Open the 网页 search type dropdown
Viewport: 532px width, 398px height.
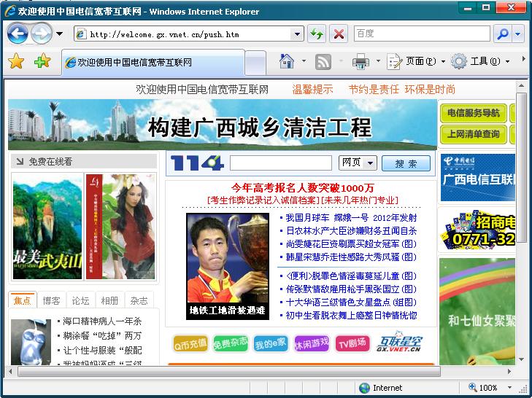pyautogui.click(x=358, y=163)
